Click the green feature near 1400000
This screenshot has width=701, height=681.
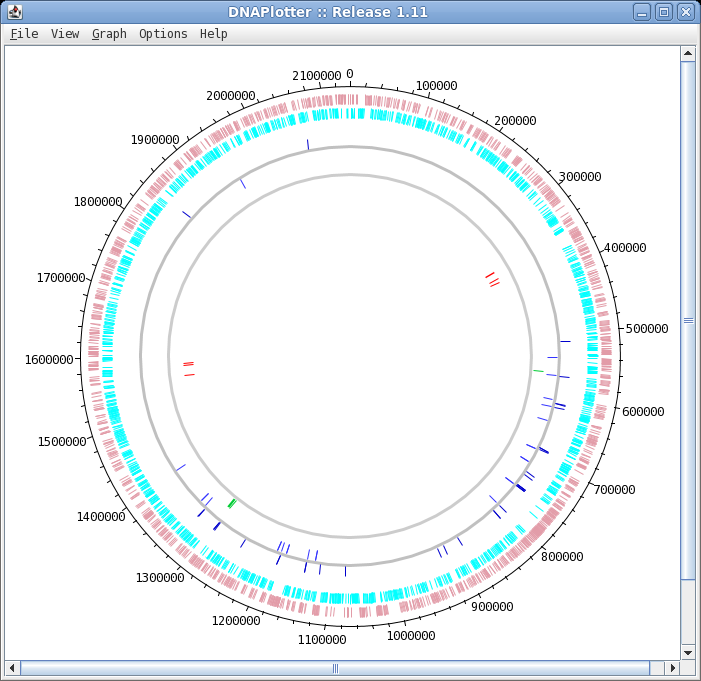point(232,503)
